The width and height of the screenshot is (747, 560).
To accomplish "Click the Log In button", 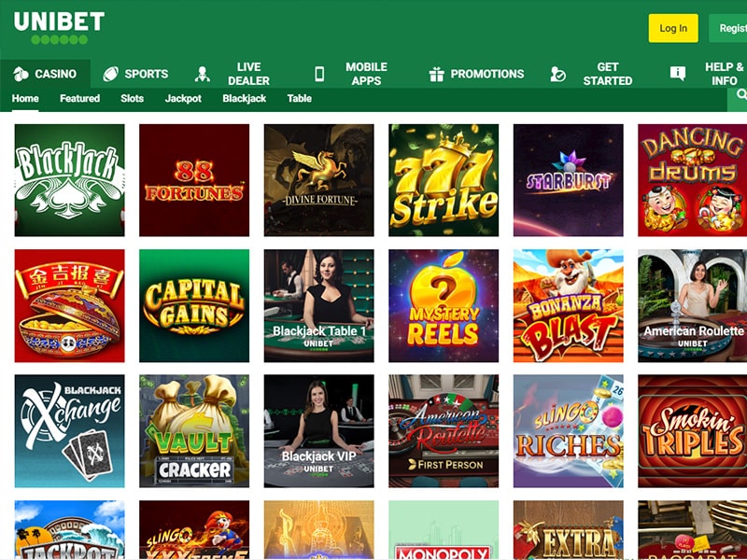I will click(x=673, y=28).
